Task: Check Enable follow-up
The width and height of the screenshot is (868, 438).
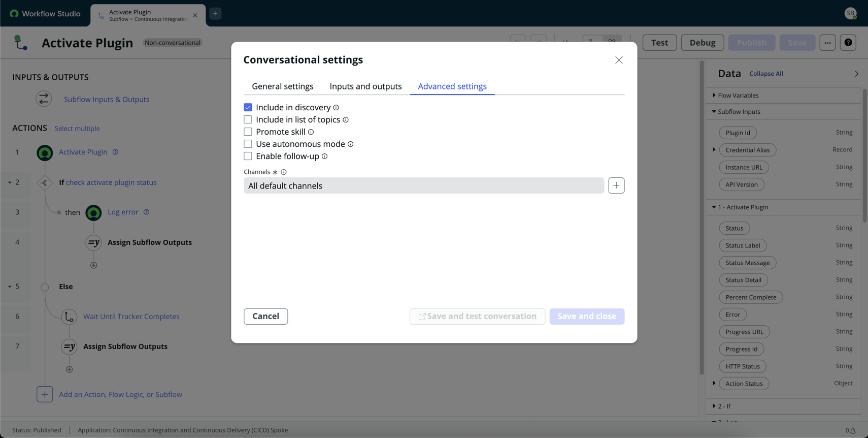Action: click(x=248, y=156)
